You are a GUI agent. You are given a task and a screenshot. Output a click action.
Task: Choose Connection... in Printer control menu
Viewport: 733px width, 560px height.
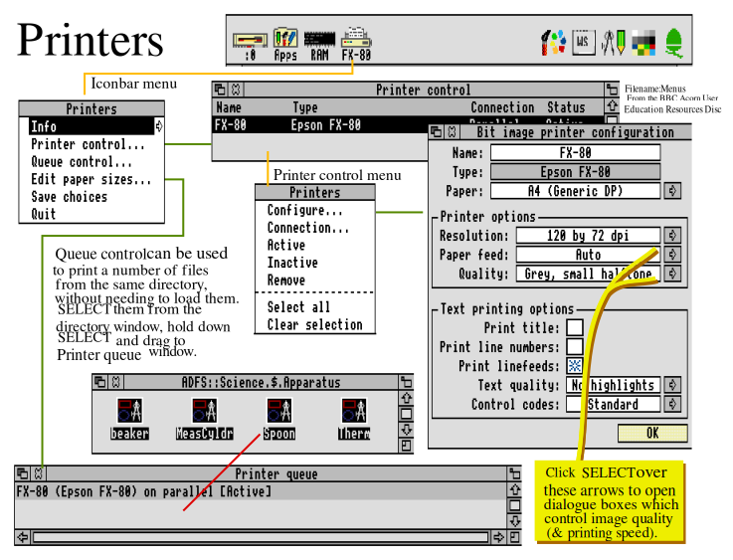pyautogui.click(x=315, y=228)
